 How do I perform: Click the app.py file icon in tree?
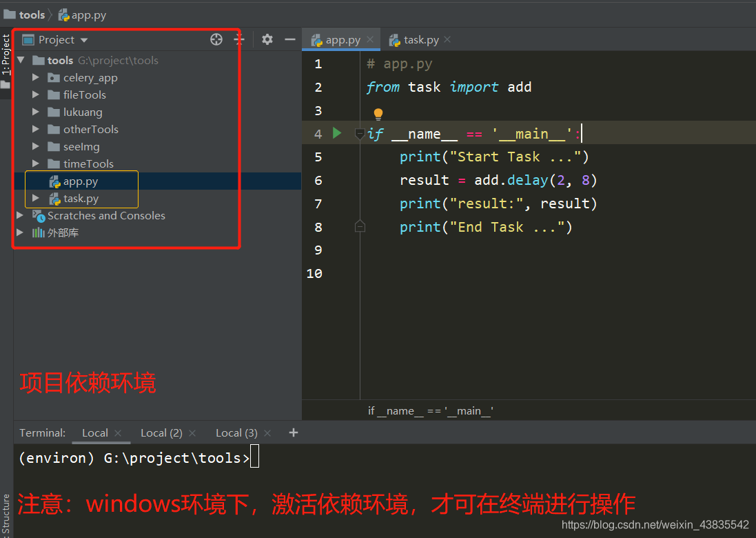pyautogui.click(x=54, y=181)
